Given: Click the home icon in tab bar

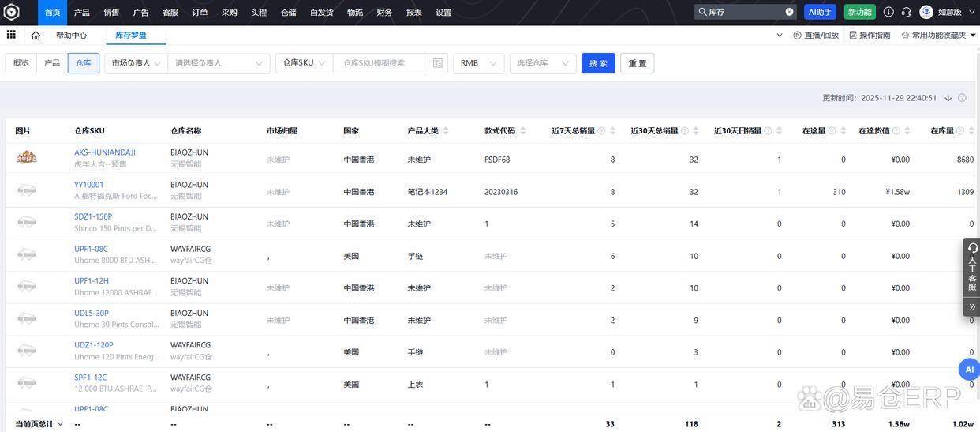Looking at the screenshot, I should click(36, 36).
